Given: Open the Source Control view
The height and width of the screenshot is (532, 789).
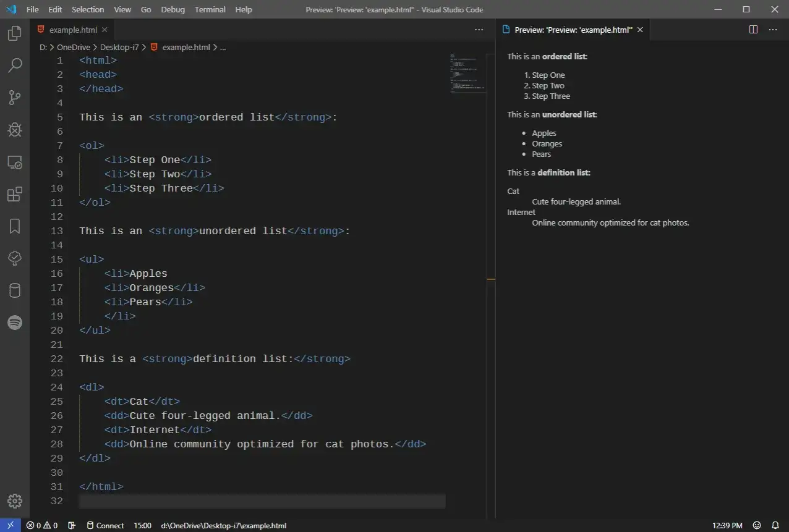Looking at the screenshot, I should 15,97.
